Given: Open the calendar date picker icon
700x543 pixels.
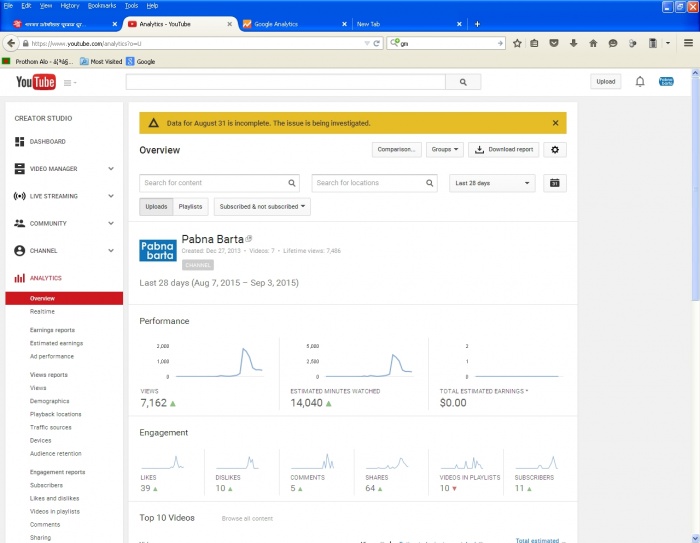Looking at the screenshot, I should pyautogui.click(x=555, y=183).
